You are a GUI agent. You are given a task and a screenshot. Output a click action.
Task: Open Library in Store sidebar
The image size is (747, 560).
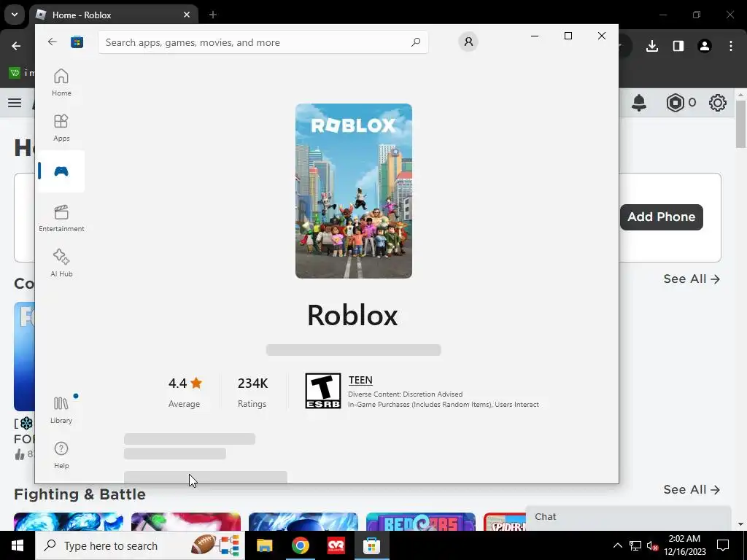pyautogui.click(x=61, y=410)
